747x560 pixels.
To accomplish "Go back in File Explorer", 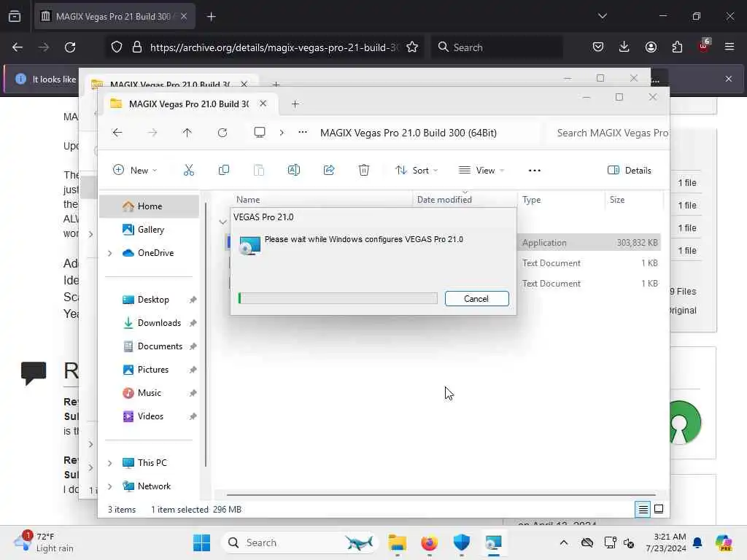I will (x=117, y=133).
